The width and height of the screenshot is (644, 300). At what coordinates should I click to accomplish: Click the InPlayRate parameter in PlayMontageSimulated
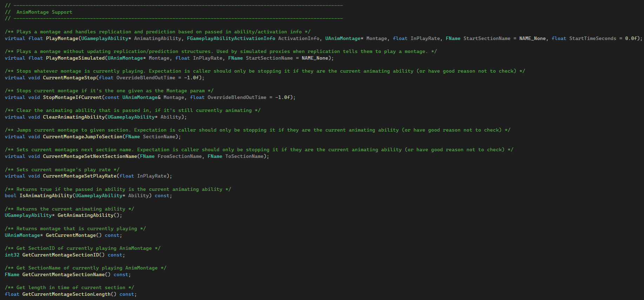[x=207, y=58]
